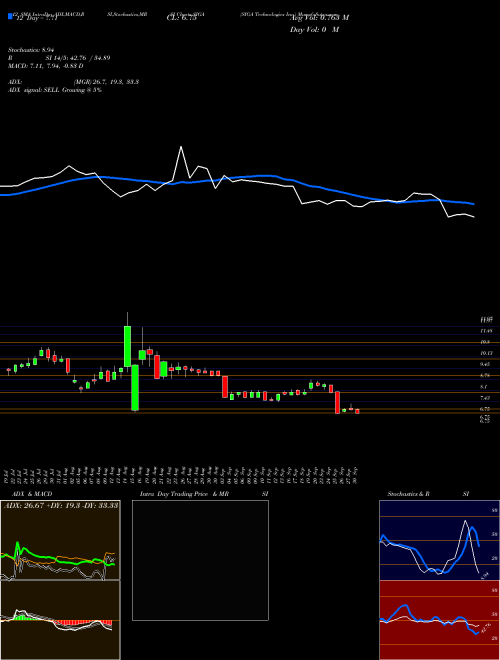The height and width of the screenshot is (660, 500).
Task: Click the SI 14/3 value readout
Action: (x=78, y=58)
